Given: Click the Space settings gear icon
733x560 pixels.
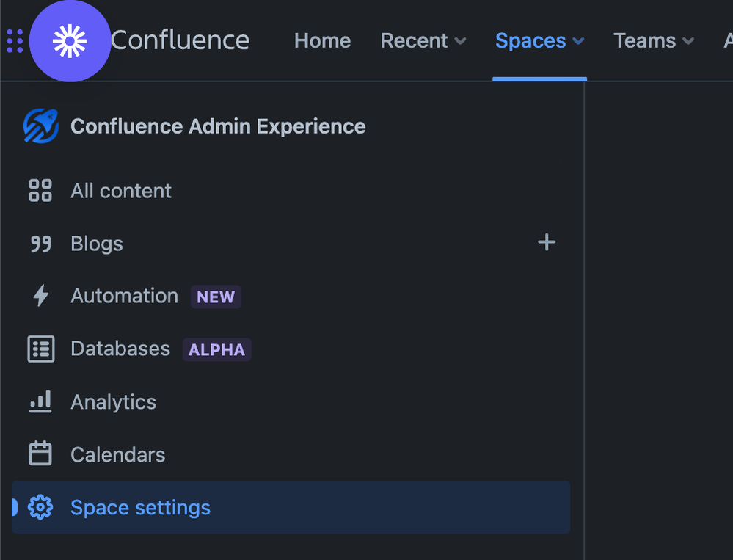Looking at the screenshot, I should (x=40, y=507).
